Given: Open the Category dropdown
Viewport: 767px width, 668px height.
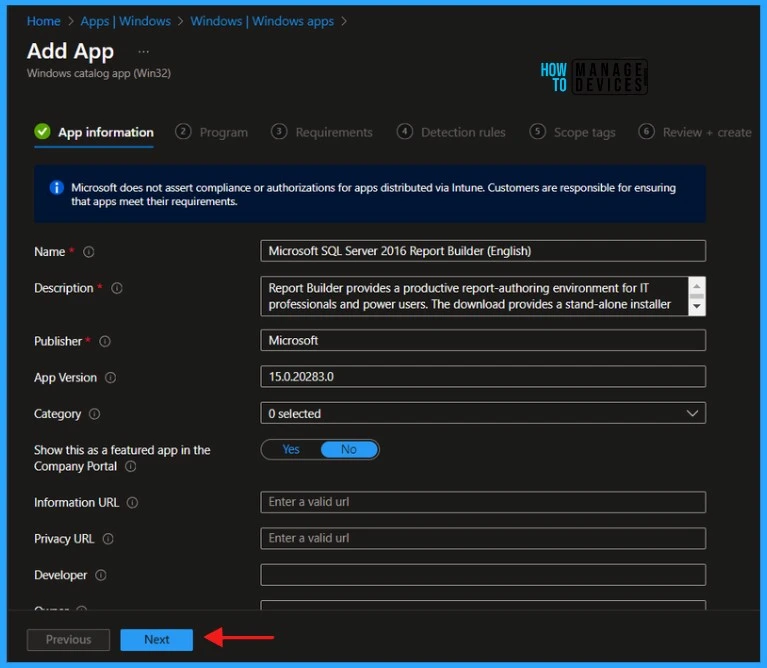Looking at the screenshot, I should (x=483, y=413).
